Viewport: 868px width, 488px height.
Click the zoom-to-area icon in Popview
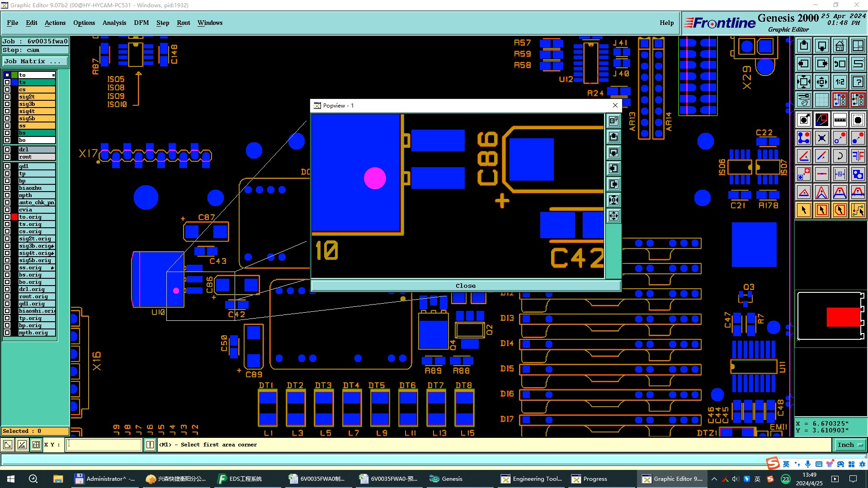point(613,121)
